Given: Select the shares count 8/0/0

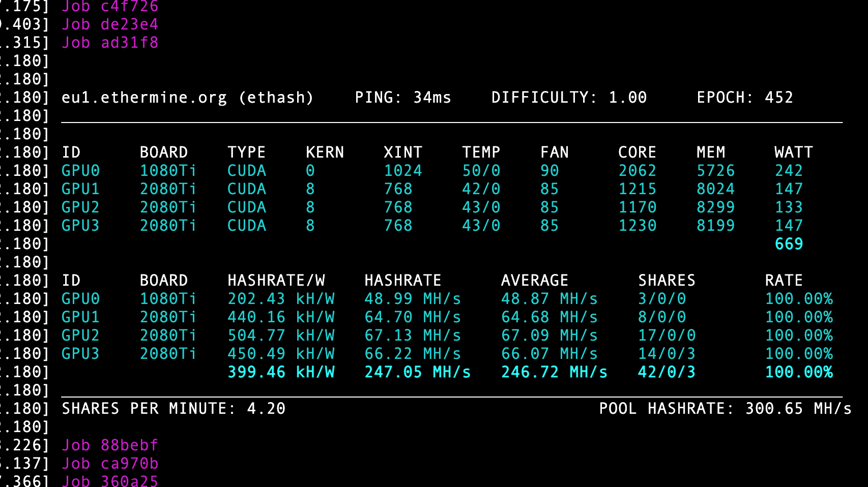Looking at the screenshot, I should [x=662, y=317].
